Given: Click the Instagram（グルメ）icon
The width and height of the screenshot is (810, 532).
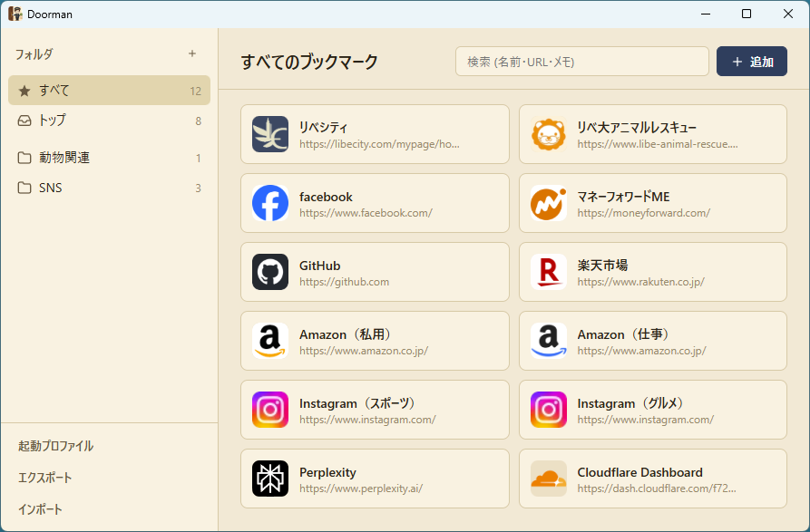Looking at the screenshot, I should [x=548, y=410].
